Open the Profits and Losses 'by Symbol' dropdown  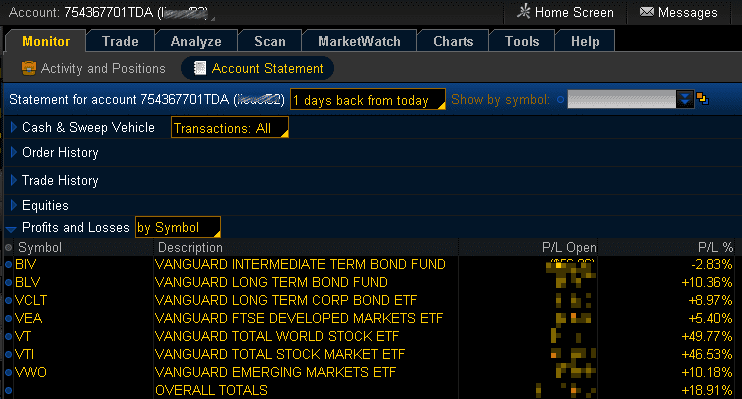point(177,227)
